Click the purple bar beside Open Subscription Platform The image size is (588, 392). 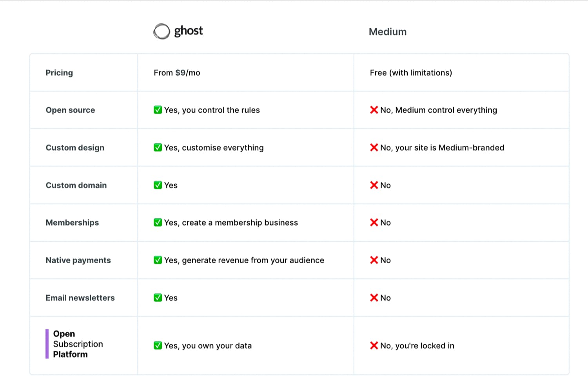47,344
